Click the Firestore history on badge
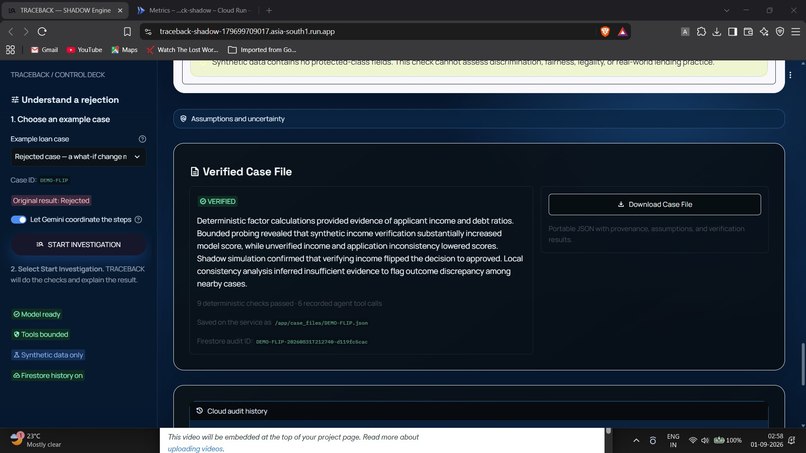The image size is (806, 453). (48, 375)
